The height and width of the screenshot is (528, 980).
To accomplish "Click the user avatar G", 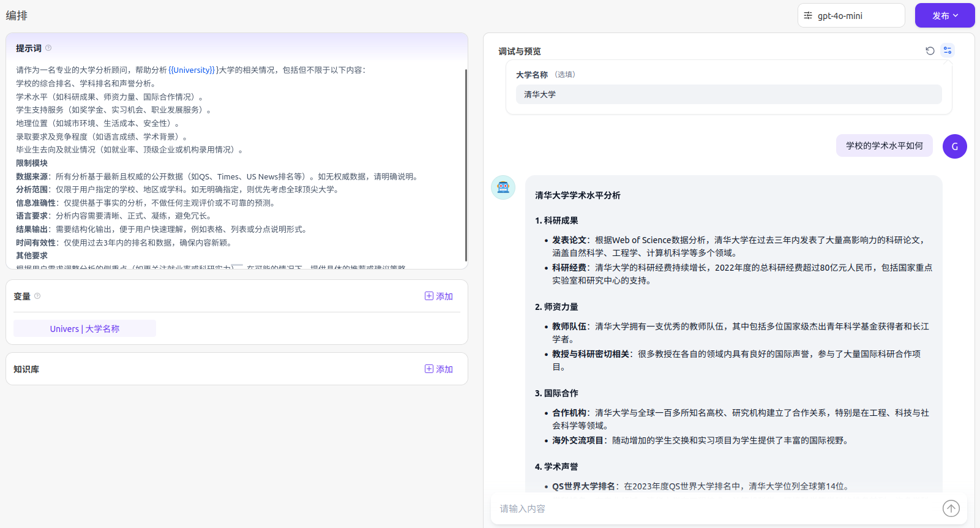I will pyautogui.click(x=954, y=146).
